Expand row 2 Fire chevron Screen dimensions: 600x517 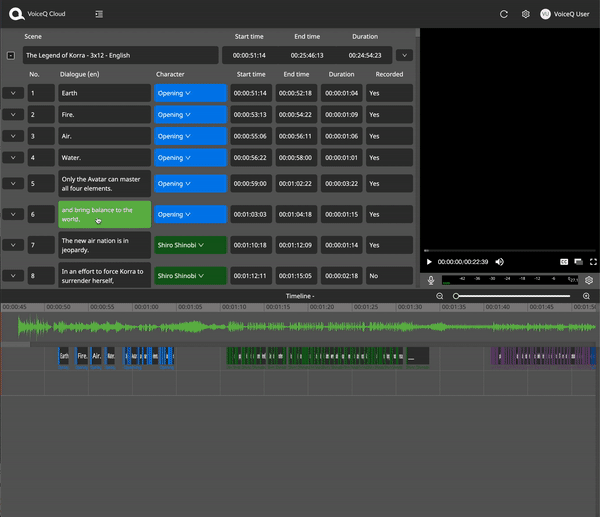13,114
